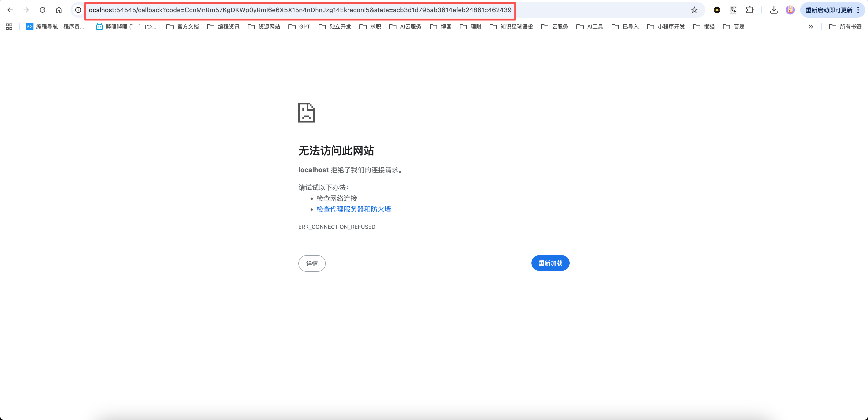Expand hidden bookmarks with double chevron
The image size is (868, 420).
pyautogui.click(x=811, y=27)
